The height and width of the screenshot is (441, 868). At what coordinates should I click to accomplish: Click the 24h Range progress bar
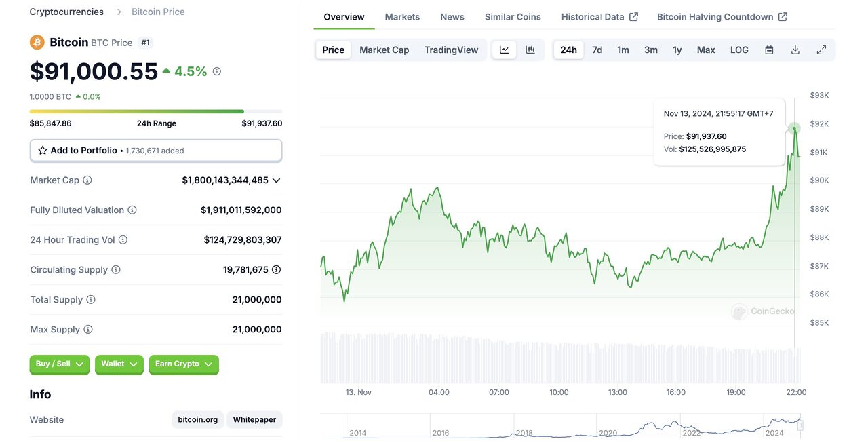coord(156,111)
